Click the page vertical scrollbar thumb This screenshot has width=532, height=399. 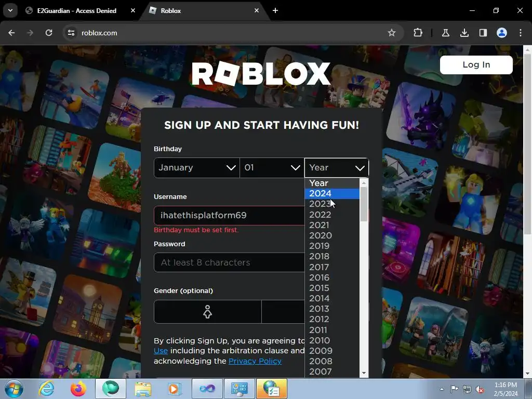pyautogui.click(x=528, y=144)
